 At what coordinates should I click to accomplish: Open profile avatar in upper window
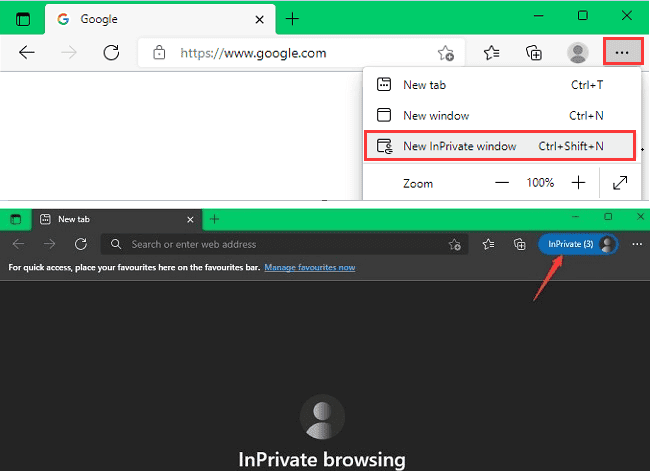click(x=577, y=53)
